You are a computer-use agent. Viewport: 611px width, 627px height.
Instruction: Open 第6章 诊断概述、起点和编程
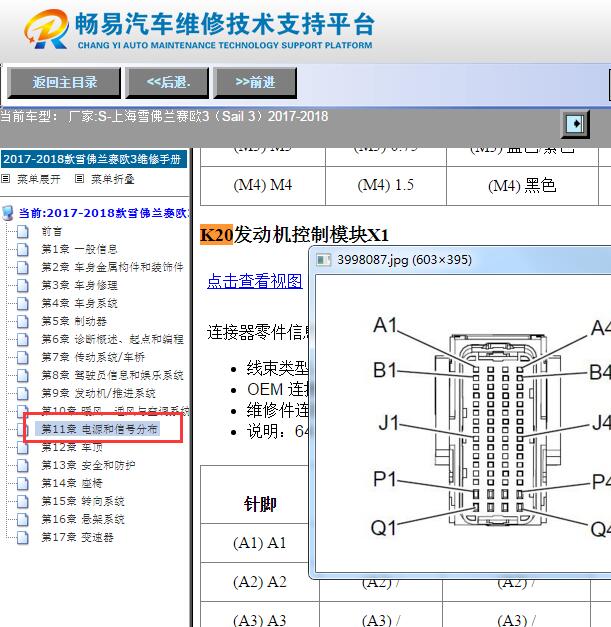tap(112, 339)
